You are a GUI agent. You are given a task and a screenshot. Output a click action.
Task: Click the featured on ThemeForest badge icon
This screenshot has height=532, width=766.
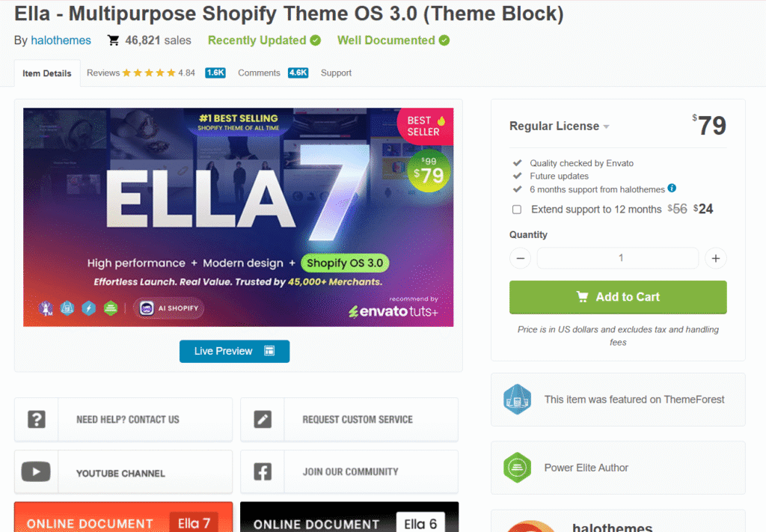pyautogui.click(x=518, y=399)
